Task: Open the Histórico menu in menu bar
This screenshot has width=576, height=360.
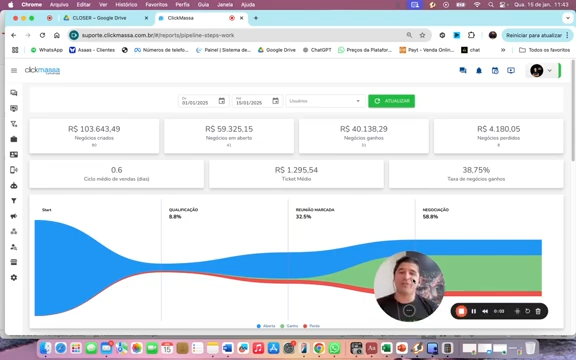Action: (x=126, y=5)
